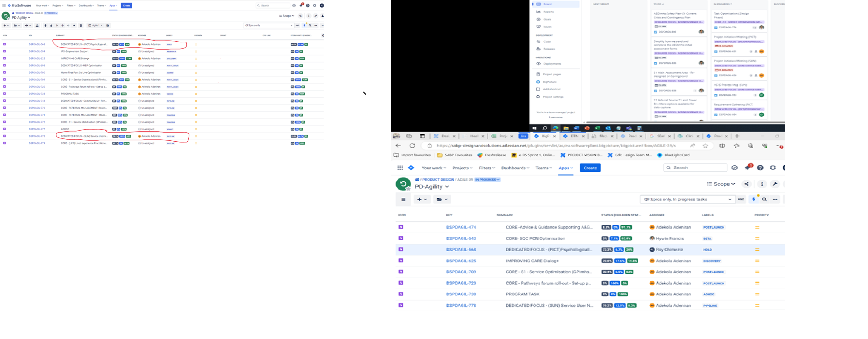Open the info icon in lower-right Jira window

point(762,184)
